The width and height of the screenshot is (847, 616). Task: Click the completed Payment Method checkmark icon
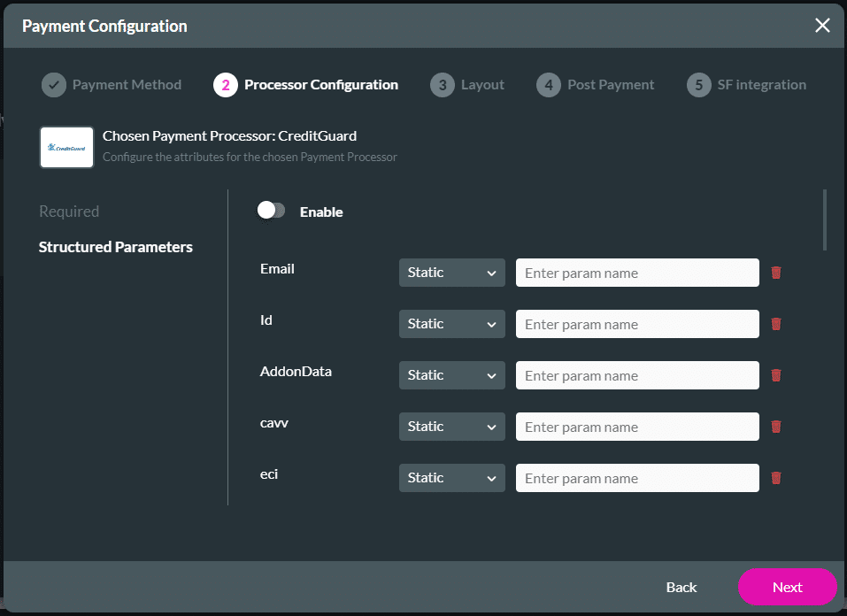[53, 84]
